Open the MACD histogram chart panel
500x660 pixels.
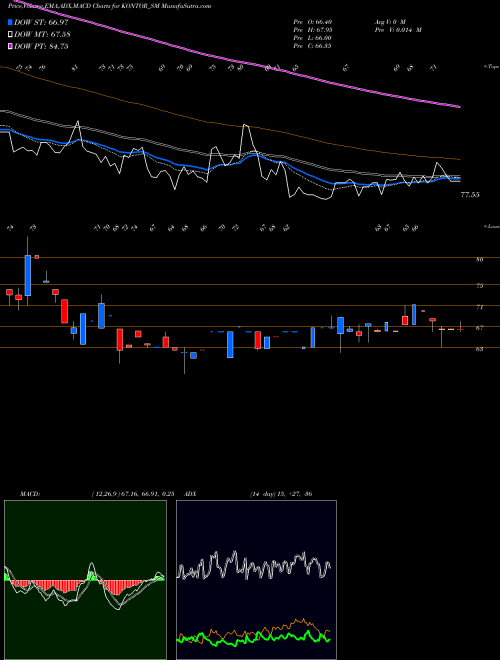click(85, 580)
